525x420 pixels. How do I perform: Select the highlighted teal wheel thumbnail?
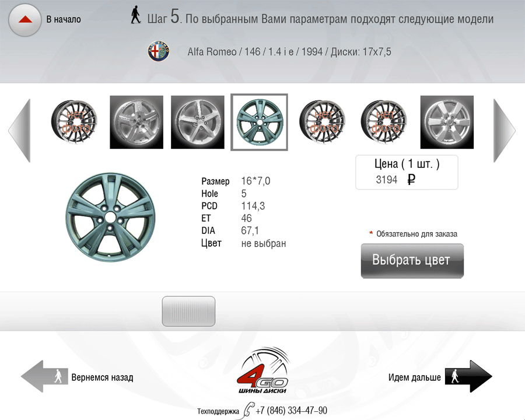click(259, 123)
